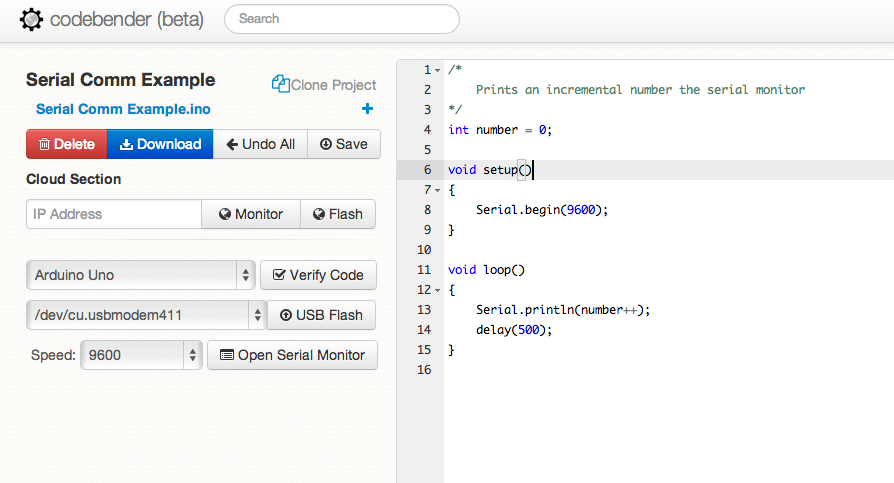Click the comment 'Prints an incremental number' line
894x483 pixels.
click(640, 90)
